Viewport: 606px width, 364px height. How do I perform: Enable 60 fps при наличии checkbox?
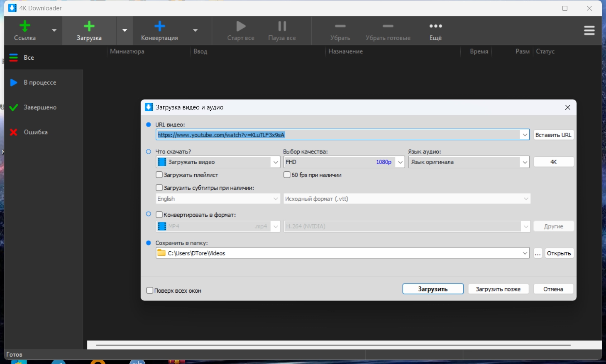point(287,175)
